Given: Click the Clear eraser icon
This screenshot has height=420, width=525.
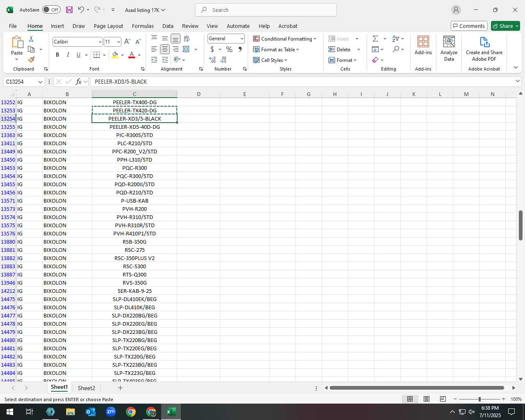Looking at the screenshot, I should tap(375, 60).
